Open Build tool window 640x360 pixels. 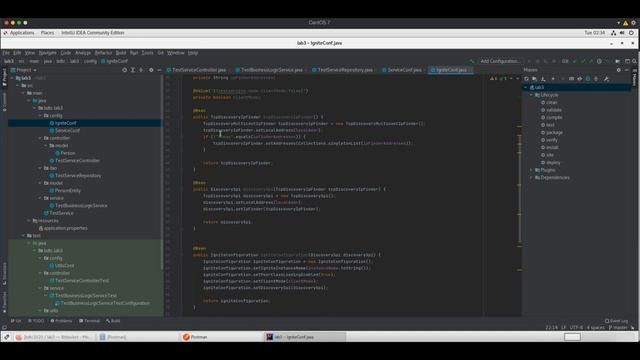coord(113,321)
